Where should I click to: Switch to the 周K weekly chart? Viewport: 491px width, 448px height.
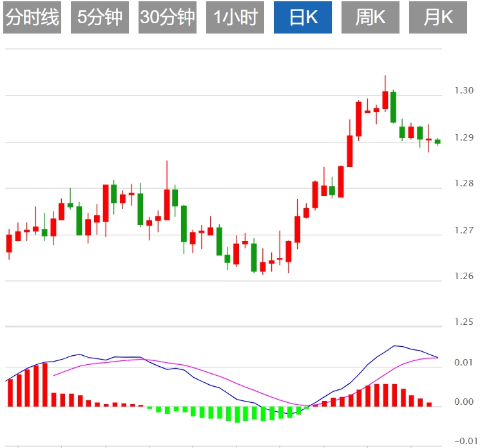point(371,17)
